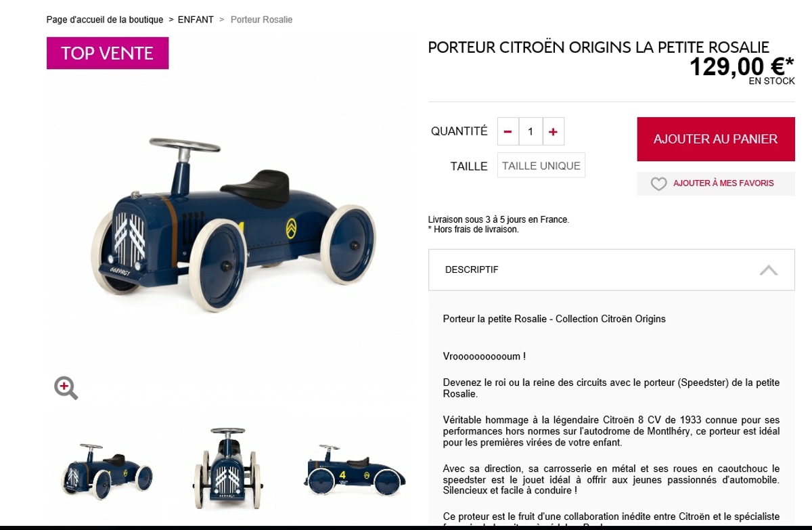
Task: Add the product to the panier
Action: 716,139
